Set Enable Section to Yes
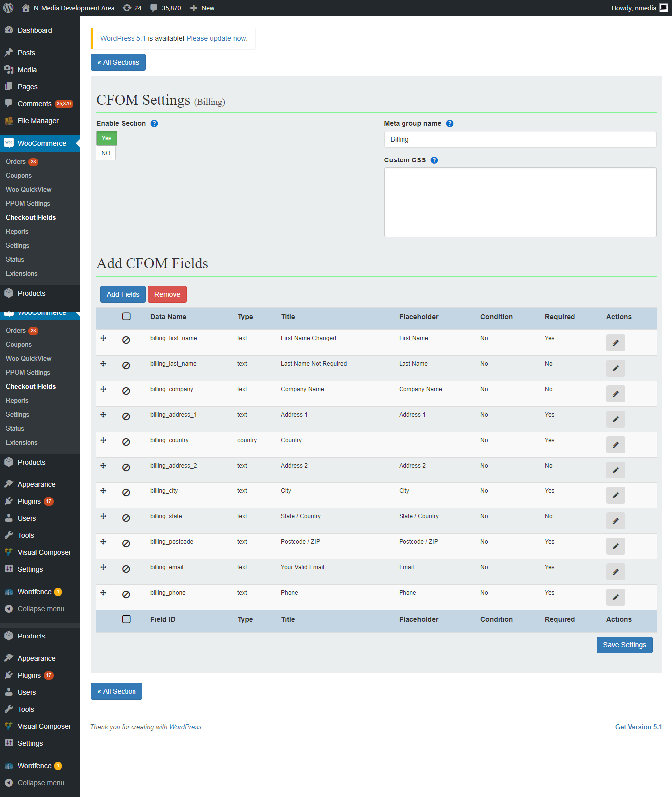672x797 pixels. coord(107,138)
